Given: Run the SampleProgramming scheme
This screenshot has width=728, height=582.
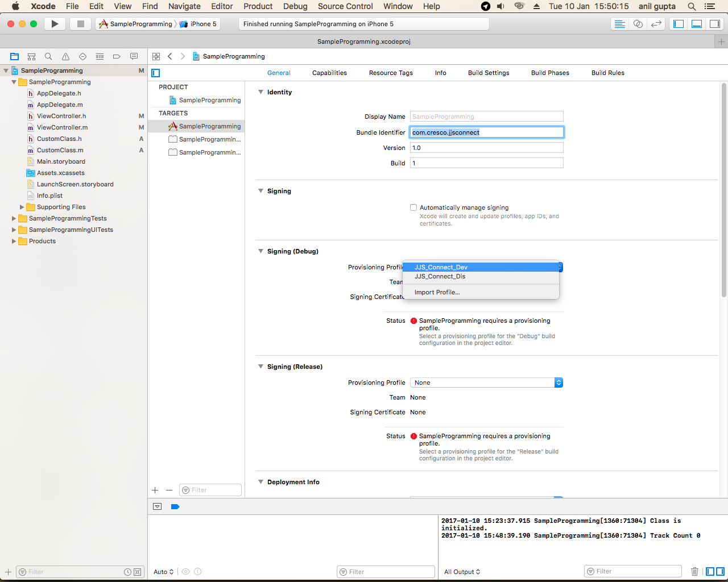Looking at the screenshot, I should coord(55,24).
